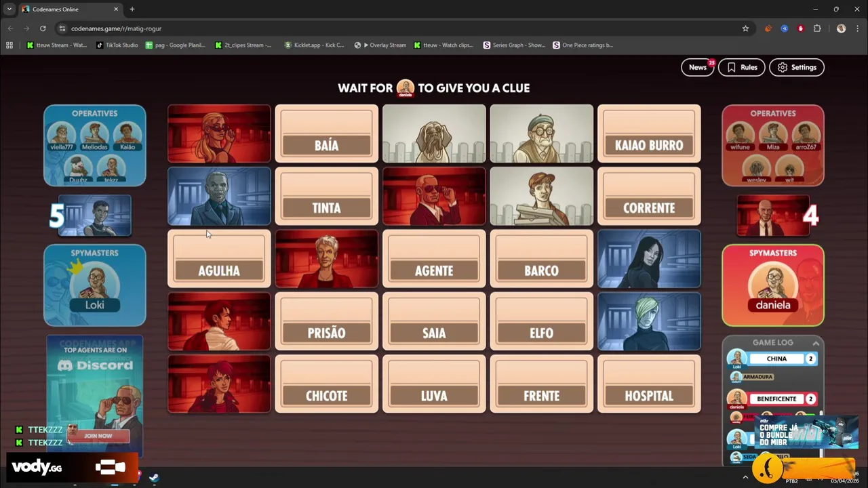Open the tab search dropdown arrow

9,9
